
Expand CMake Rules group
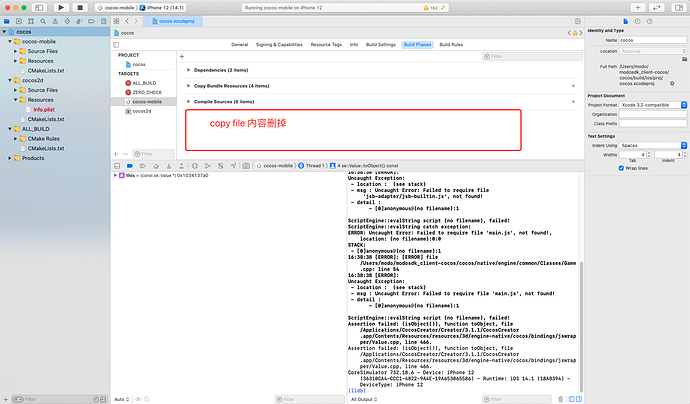click(15, 139)
